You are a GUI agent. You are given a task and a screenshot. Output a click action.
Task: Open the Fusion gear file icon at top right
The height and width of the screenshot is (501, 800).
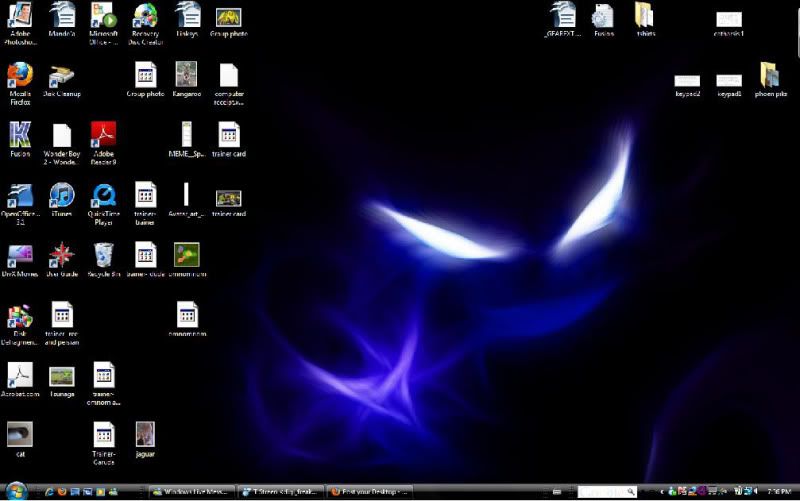point(604,16)
